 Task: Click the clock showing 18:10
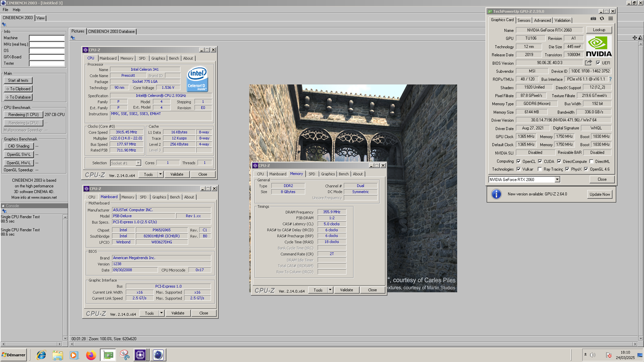click(625, 352)
